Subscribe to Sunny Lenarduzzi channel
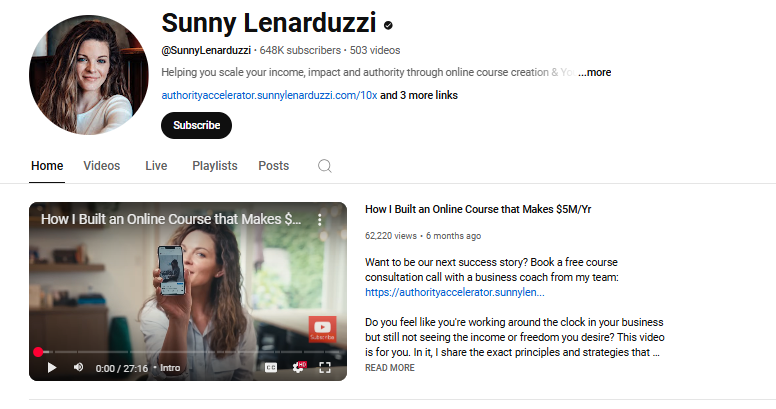Screen dimensions: 776x409 196,125
